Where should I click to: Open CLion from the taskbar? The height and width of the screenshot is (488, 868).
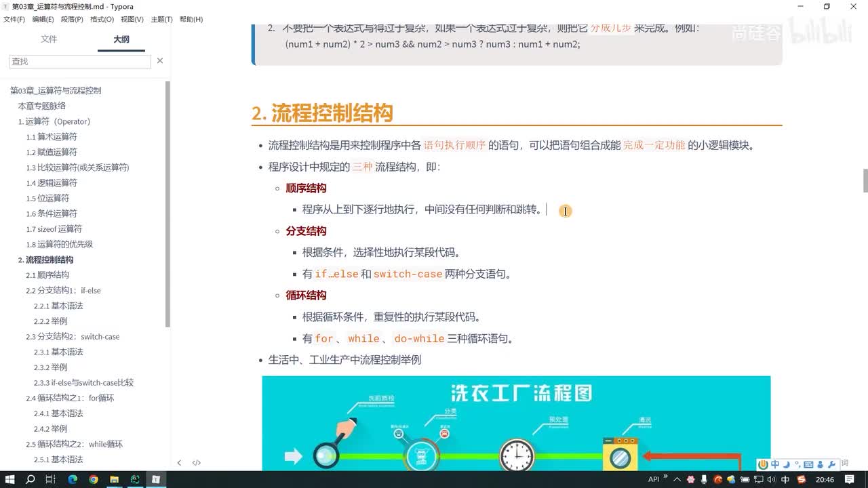coord(135,479)
